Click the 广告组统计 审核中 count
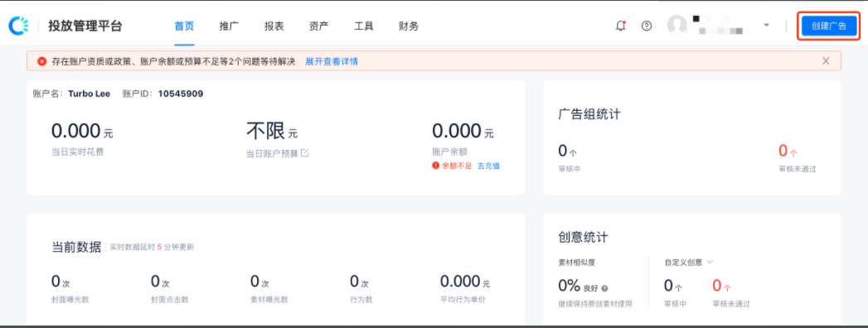This screenshot has height=328, width=868. [567, 151]
